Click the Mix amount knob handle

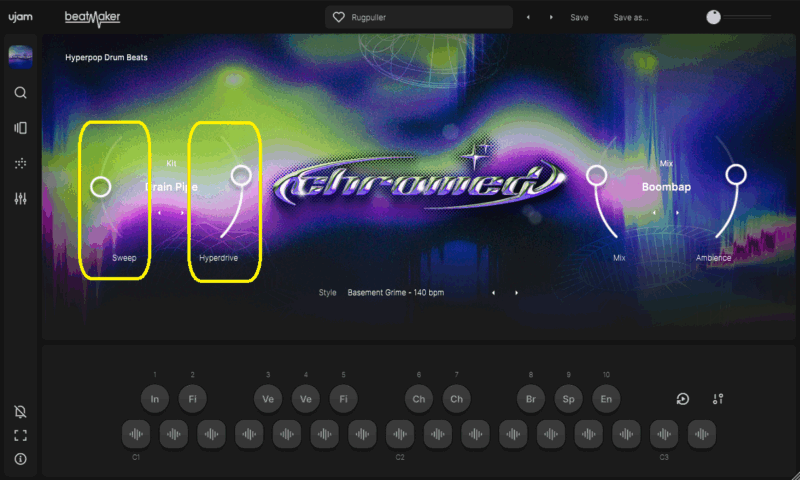pyautogui.click(x=596, y=175)
